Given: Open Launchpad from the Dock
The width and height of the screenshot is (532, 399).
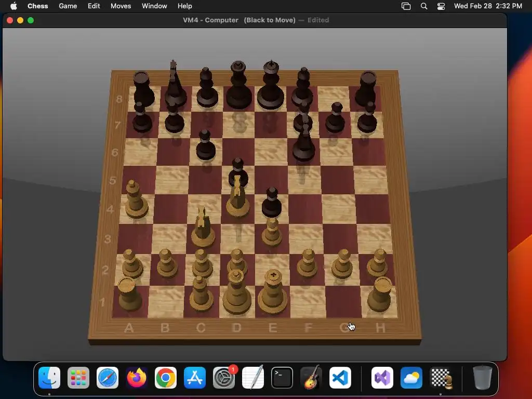Looking at the screenshot, I should [78, 378].
